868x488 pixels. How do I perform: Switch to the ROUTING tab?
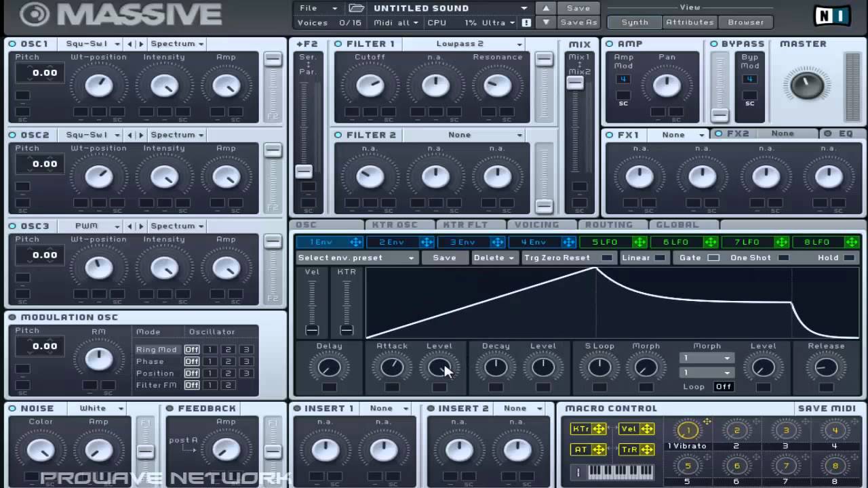(612, 224)
